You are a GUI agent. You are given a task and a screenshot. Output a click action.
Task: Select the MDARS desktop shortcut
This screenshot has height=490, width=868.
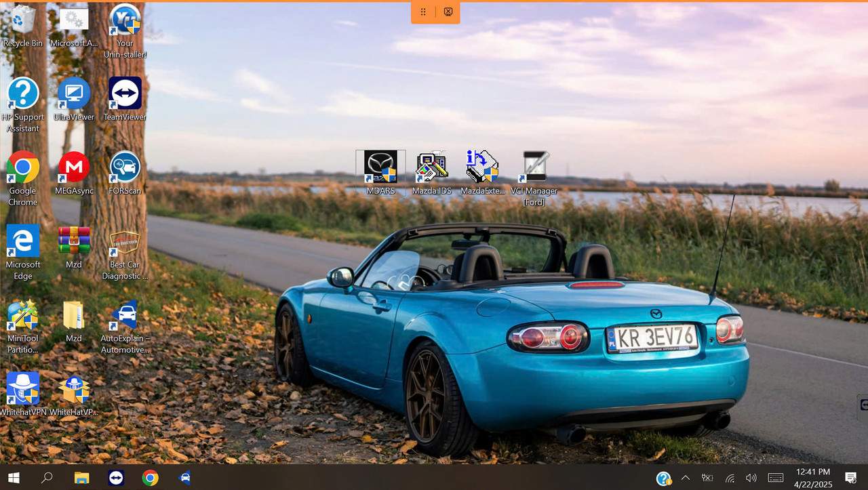380,173
